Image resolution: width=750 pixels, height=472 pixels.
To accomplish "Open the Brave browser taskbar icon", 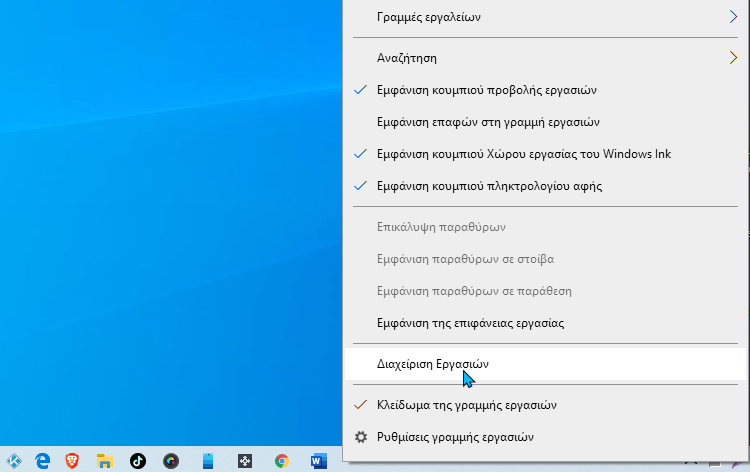I will pos(72,461).
